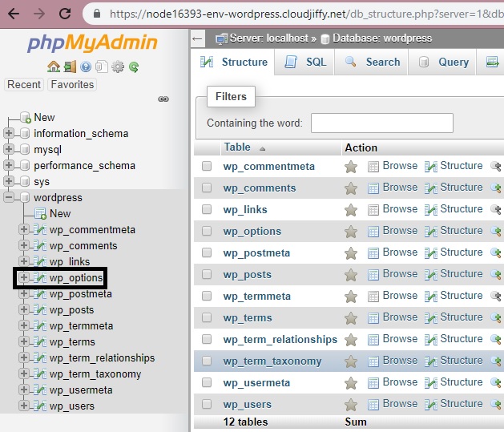
Task: Expand mysql database node
Action: click(9, 149)
